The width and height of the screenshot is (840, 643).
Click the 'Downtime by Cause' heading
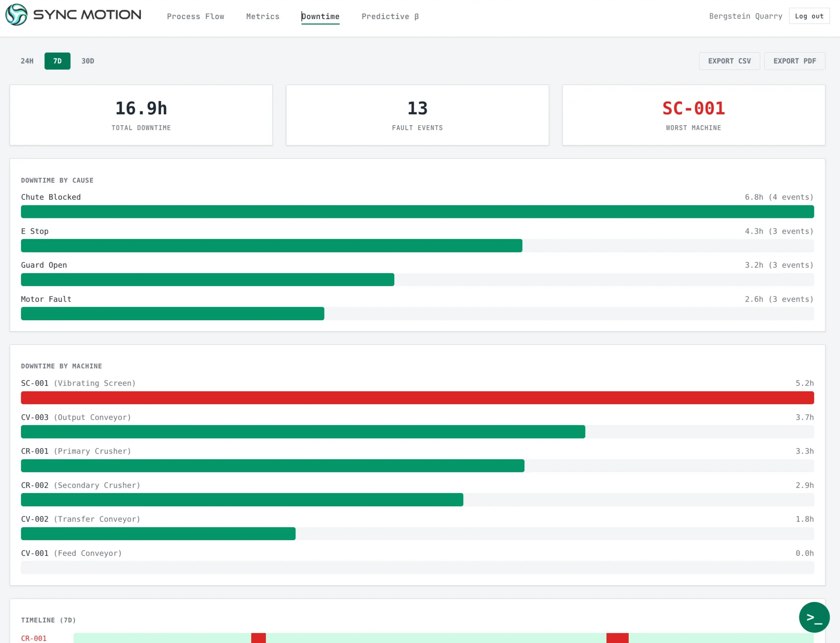[x=57, y=180]
